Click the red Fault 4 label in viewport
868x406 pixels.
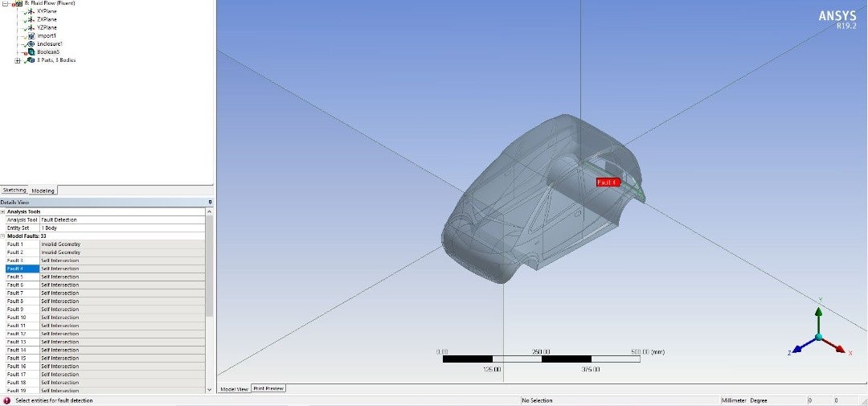point(608,182)
